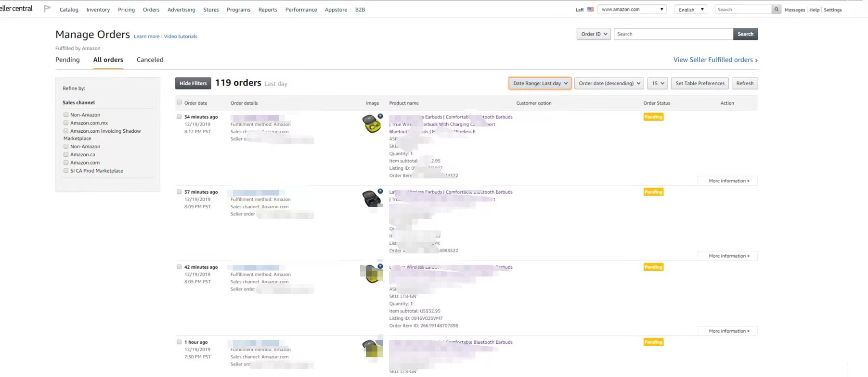This screenshot has height=377, width=868.
Task: Open the Inventory menu
Action: coord(98,10)
